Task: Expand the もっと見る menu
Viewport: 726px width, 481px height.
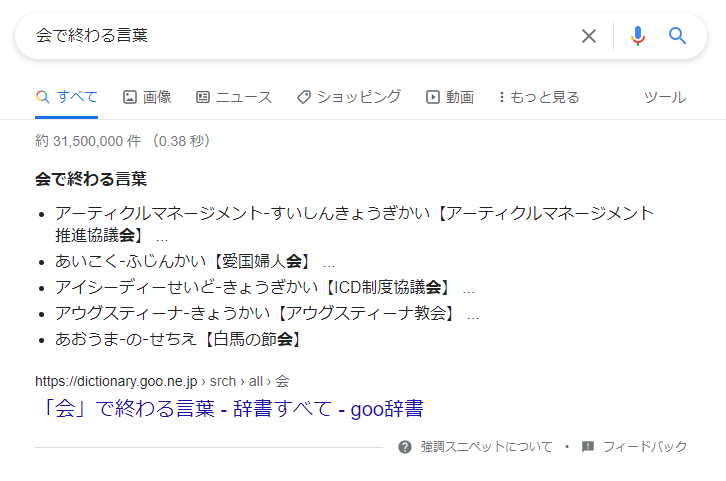Action: [539, 97]
